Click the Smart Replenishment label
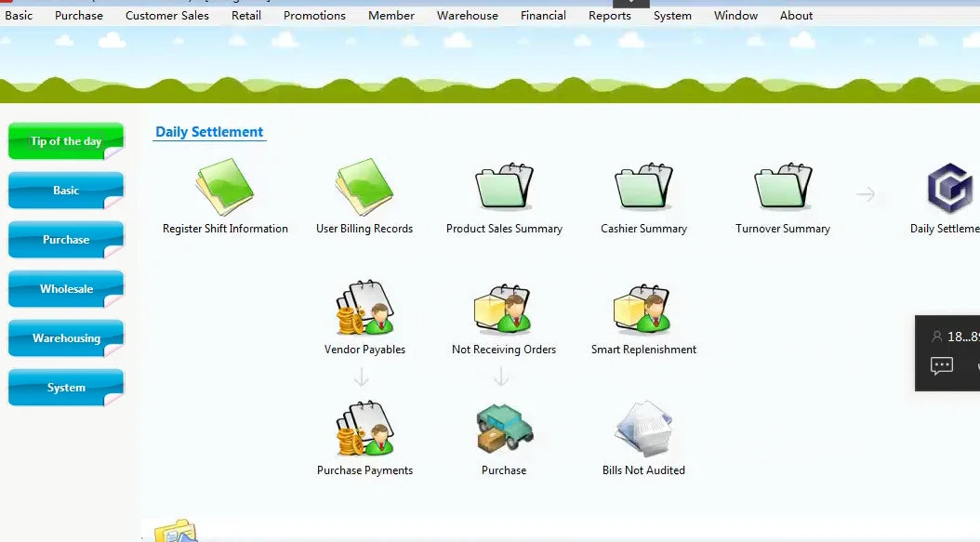The height and width of the screenshot is (542, 980). pyautogui.click(x=643, y=350)
